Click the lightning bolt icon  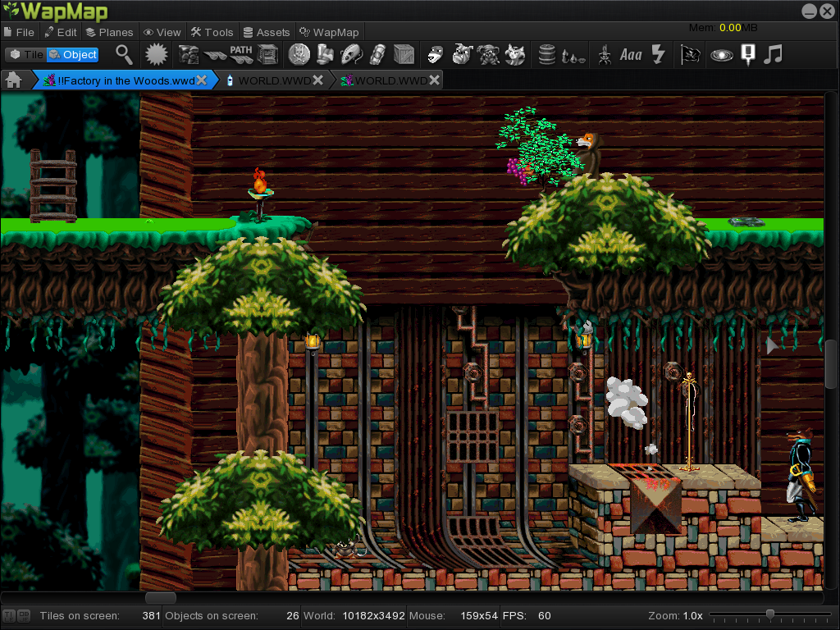(x=658, y=55)
